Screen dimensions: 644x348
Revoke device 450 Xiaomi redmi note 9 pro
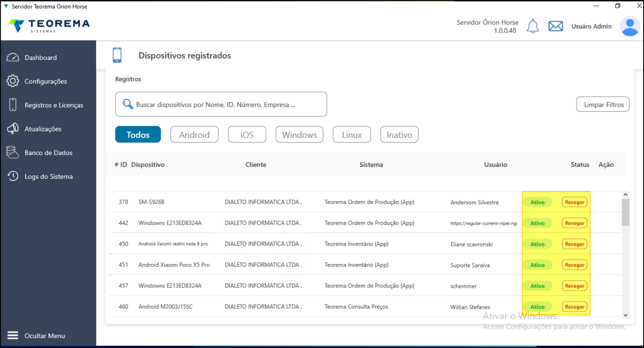point(575,244)
